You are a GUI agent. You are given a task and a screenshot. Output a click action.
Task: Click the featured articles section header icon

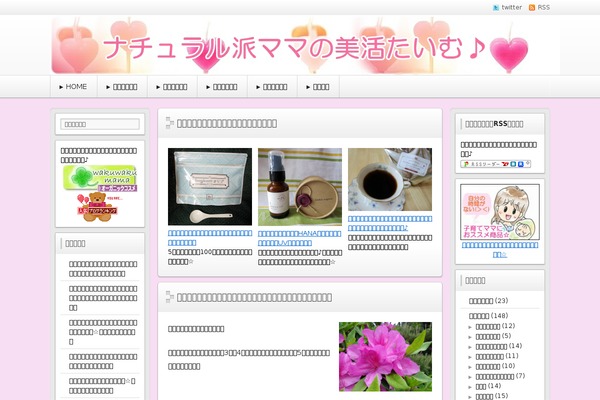(x=170, y=123)
